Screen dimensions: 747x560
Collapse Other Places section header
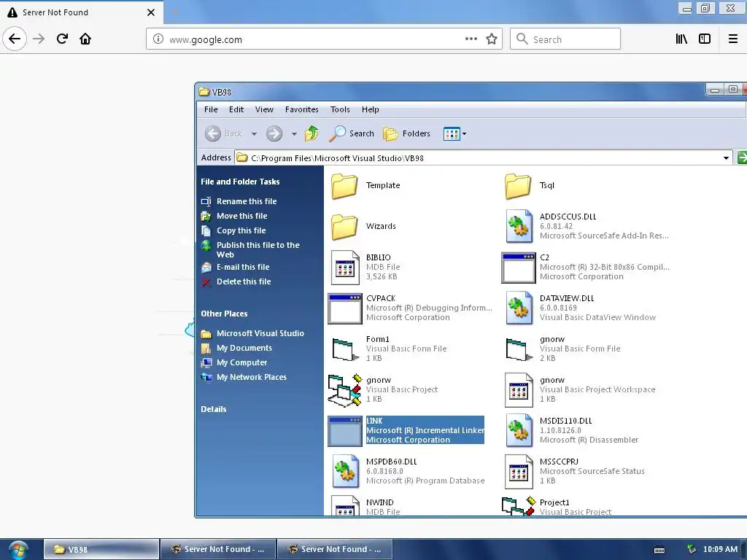pos(224,314)
